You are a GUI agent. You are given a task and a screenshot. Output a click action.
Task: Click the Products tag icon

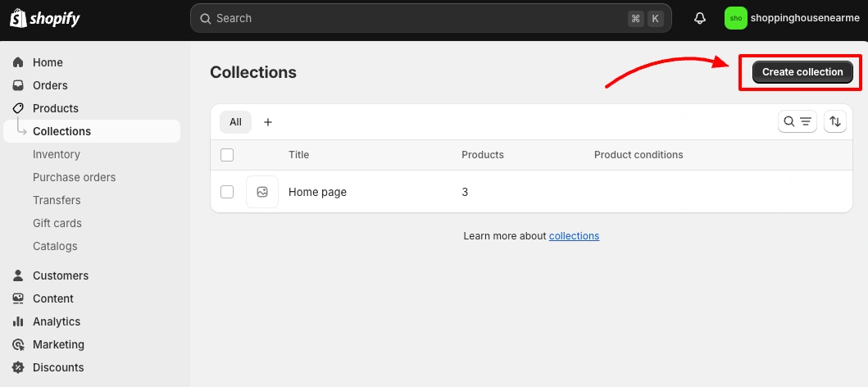point(18,108)
